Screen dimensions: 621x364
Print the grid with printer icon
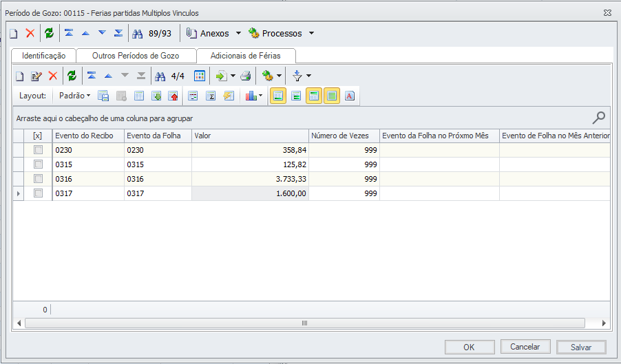246,76
